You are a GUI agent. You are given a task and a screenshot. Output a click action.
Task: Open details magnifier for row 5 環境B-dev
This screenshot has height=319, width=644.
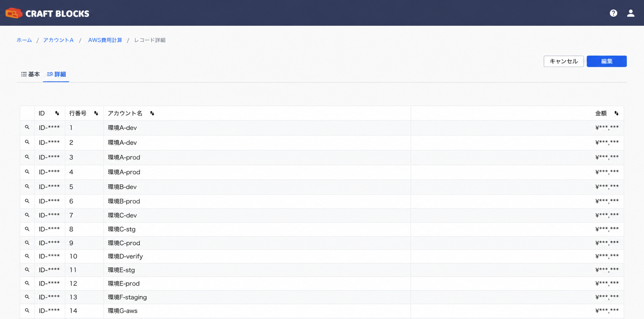[27, 187]
